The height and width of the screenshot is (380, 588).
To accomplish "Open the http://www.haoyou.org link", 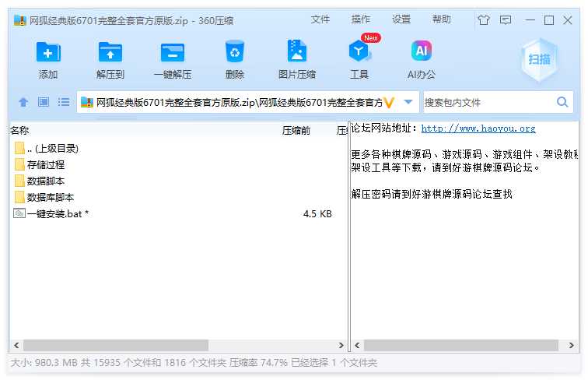I will click(x=478, y=128).
